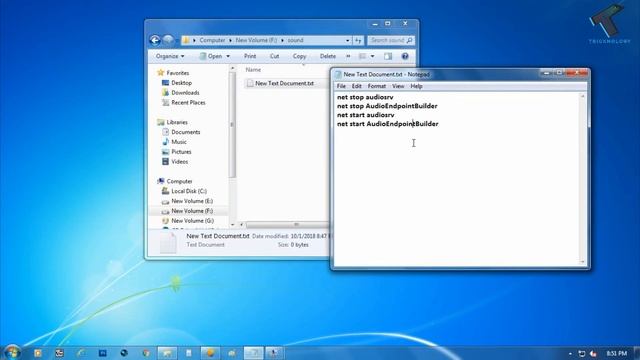Image resolution: width=640 pixels, height=360 pixels.
Task: Click the Name column header
Action: pyautogui.click(x=253, y=70)
